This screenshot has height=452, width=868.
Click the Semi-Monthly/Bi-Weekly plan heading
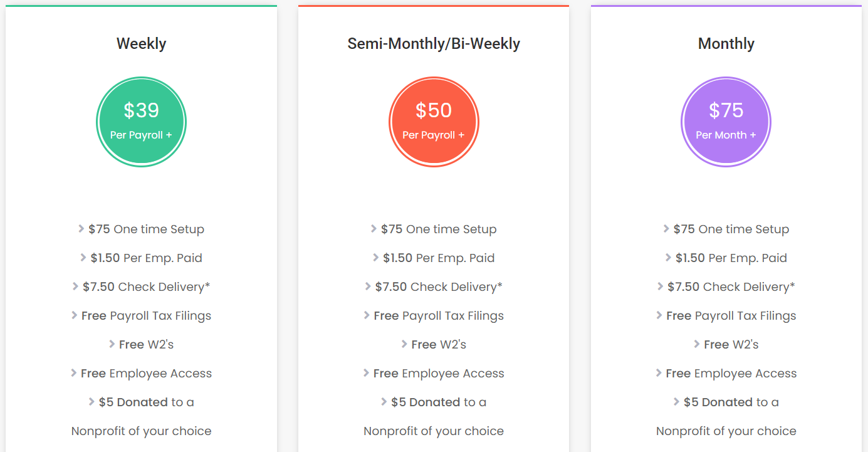coord(434,44)
